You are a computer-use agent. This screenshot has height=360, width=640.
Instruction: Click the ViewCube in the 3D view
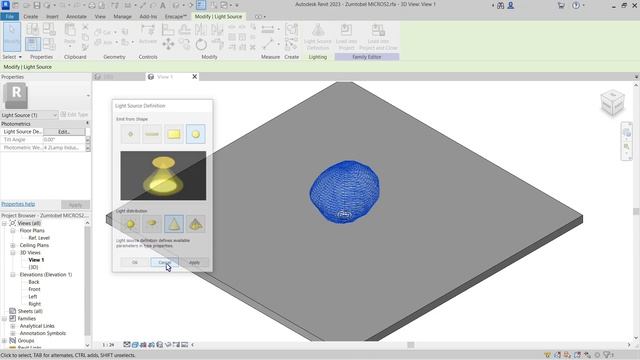point(612,102)
